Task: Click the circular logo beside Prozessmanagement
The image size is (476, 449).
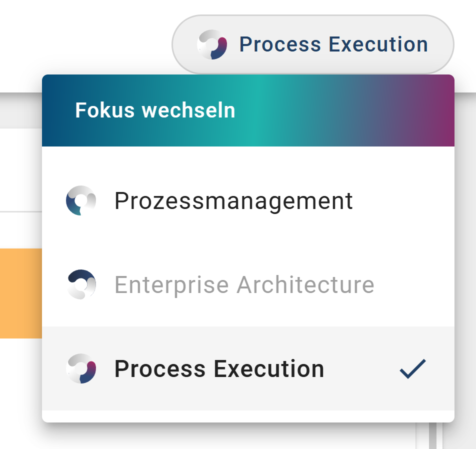Action: [x=81, y=200]
